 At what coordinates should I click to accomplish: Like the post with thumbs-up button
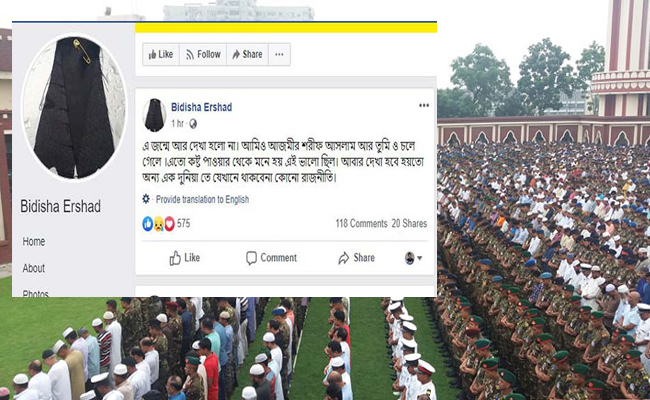click(x=185, y=258)
